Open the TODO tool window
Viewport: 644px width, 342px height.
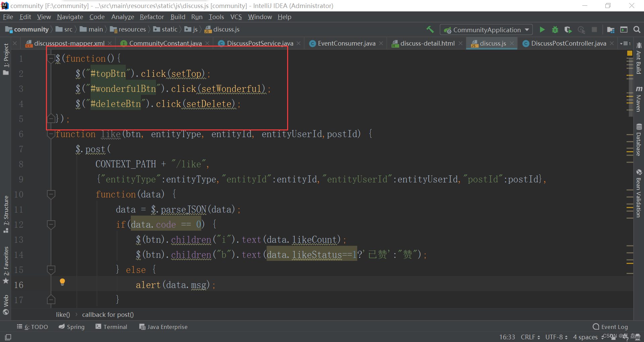32,327
